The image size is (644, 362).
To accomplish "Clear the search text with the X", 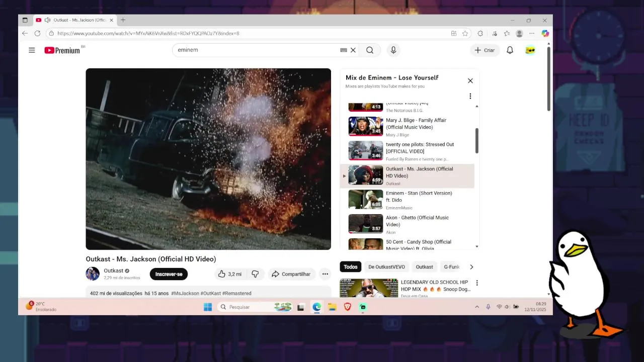I will tap(353, 50).
